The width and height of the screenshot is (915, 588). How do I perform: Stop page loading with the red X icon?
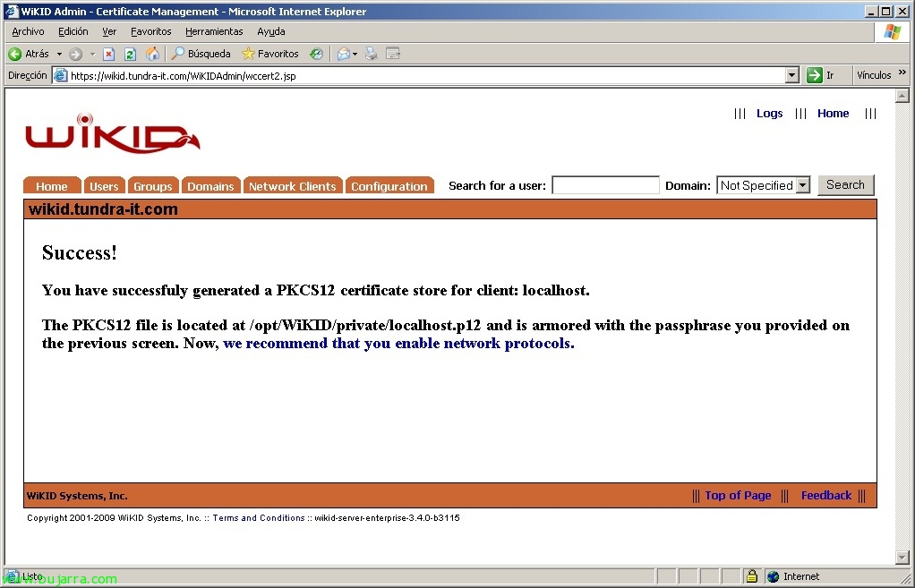click(x=108, y=55)
